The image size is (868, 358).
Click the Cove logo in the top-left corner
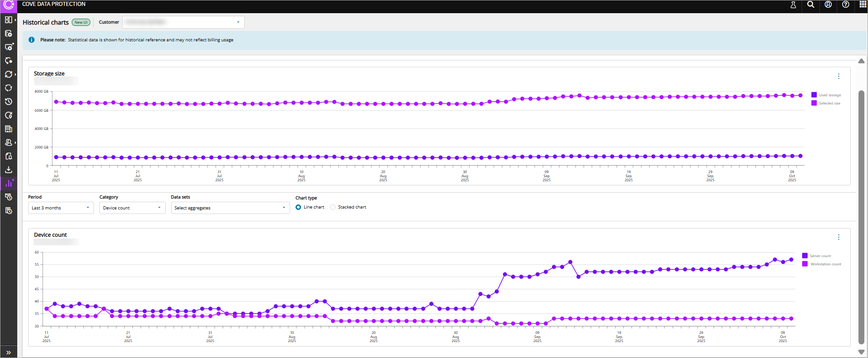pos(9,5)
